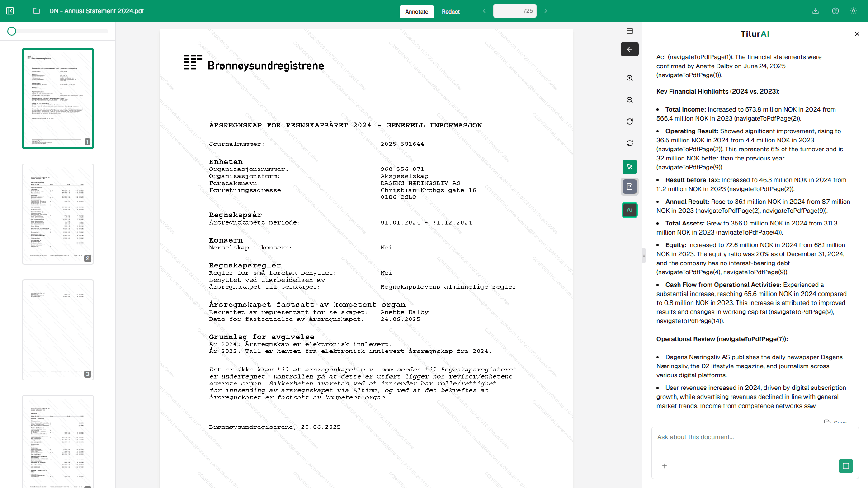Open the document question tool
The height and width of the screenshot is (488, 868).
click(x=630, y=187)
